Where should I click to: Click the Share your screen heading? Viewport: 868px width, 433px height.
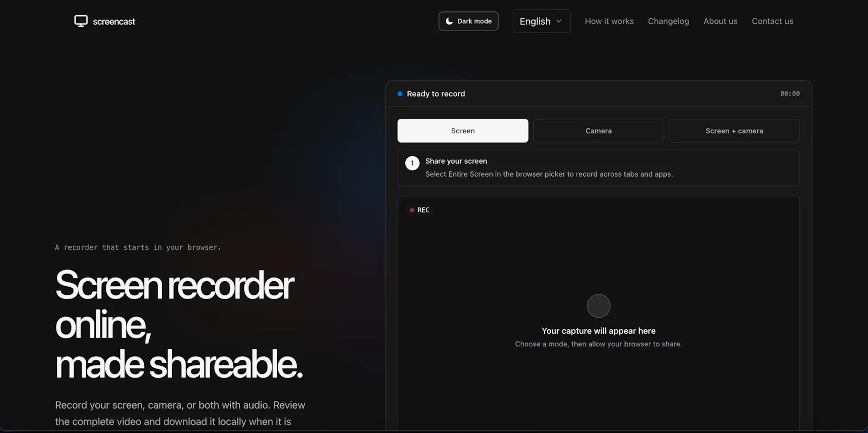pyautogui.click(x=456, y=161)
